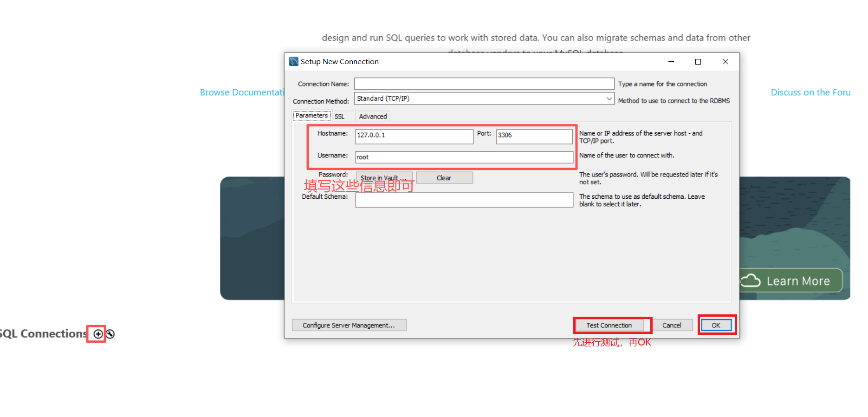
Task: Click Configure Server Management button
Action: (349, 325)
